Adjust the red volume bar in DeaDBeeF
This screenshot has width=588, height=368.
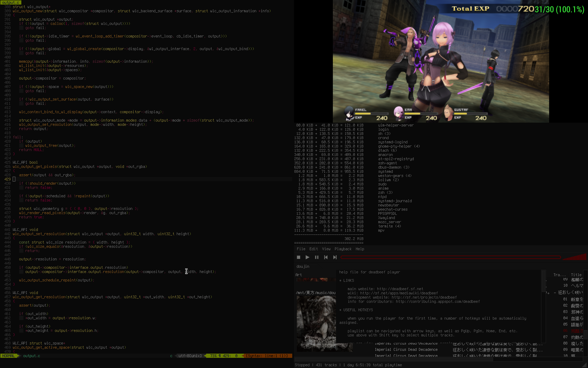click(x=575, y=257)
